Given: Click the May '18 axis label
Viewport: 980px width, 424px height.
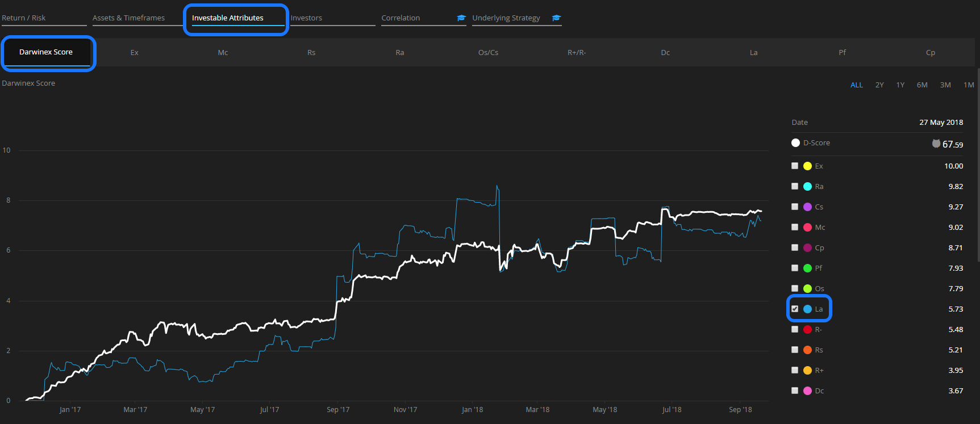Looking at the screenshot, I should pos(604,409).
